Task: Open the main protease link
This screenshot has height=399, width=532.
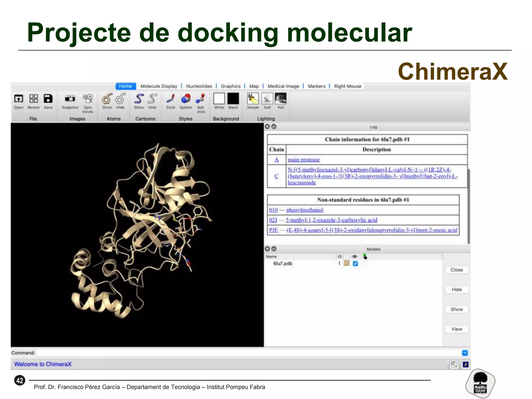Action: pyautogui.click(x=304, y=160)
